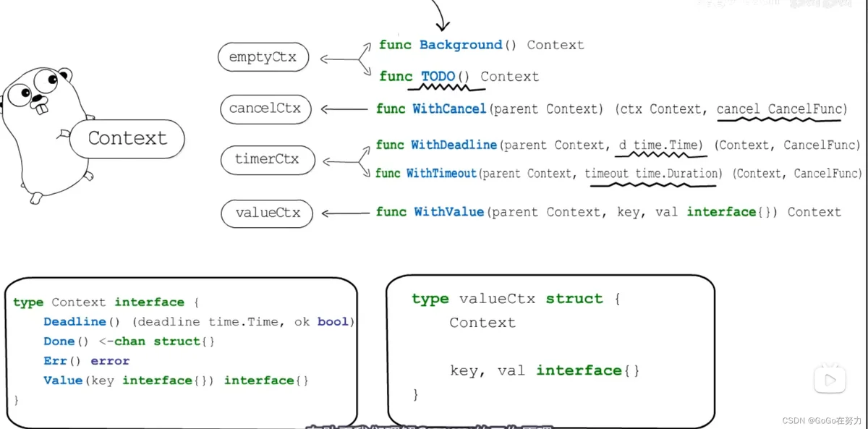This screenshot has height=429, width=868.
Task: Select the cancelCtx rounded box
Action: pos(265,109)
